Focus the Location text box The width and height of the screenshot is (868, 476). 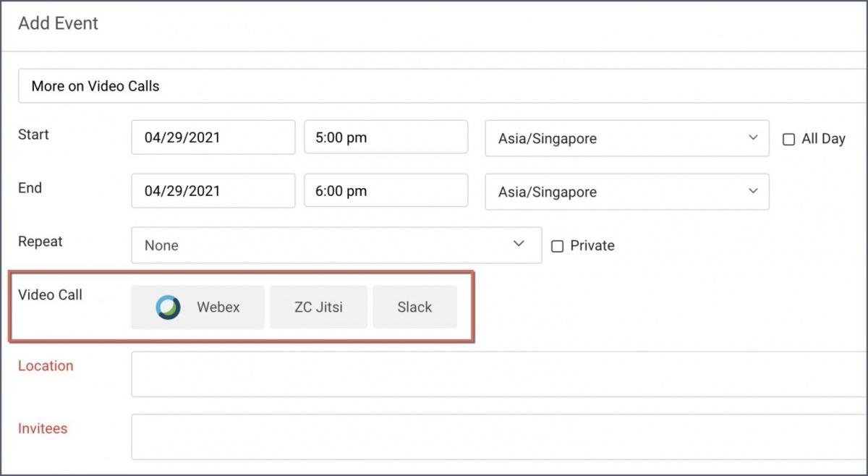pos(499,374)
